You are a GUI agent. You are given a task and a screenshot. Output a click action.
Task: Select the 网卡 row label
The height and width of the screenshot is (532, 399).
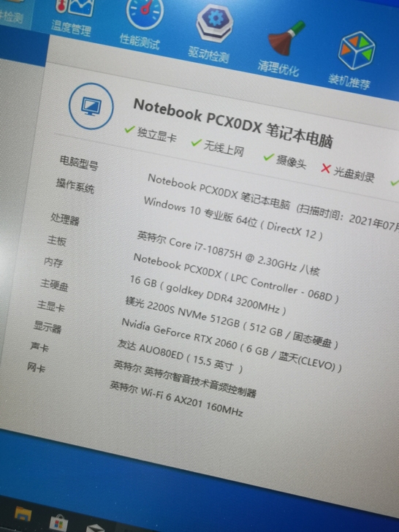[x=36, y=368]
